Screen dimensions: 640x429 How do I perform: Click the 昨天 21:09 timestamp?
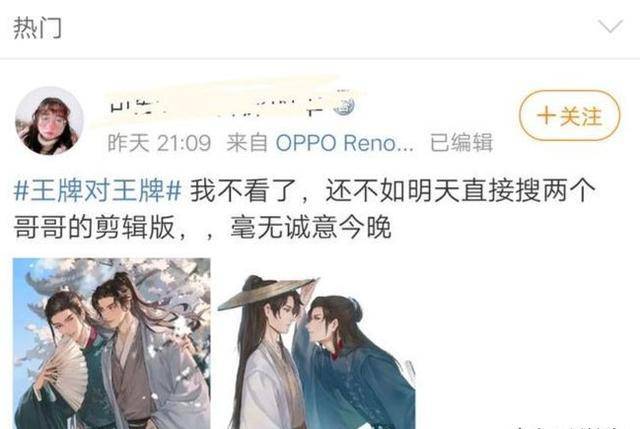pyautogui.click(x=159, y=143)
